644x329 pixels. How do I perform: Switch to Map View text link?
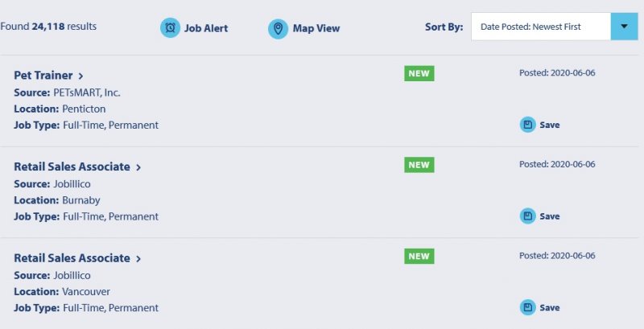point(316,28)
